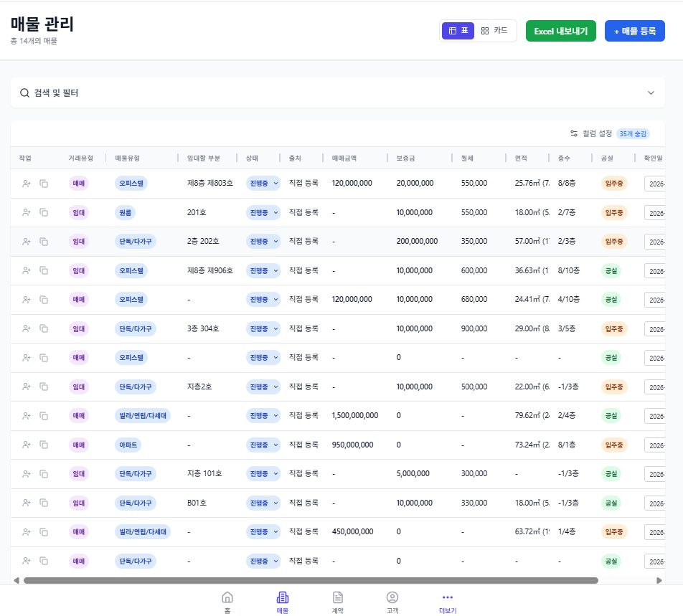This screenshot has height=616, width=683.
Task: Open the 진행중 status dropdown for 제8층 제906호
Action: [x=263, y=270]
